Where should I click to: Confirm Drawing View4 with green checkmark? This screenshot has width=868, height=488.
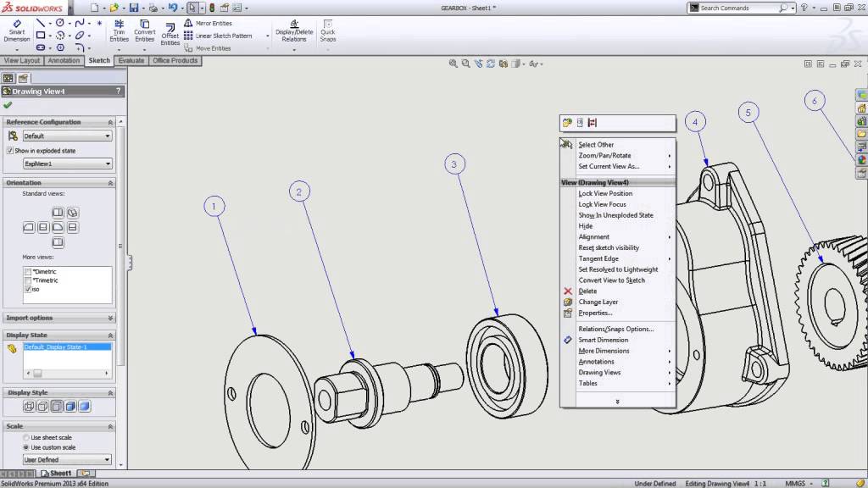(8, 105)
